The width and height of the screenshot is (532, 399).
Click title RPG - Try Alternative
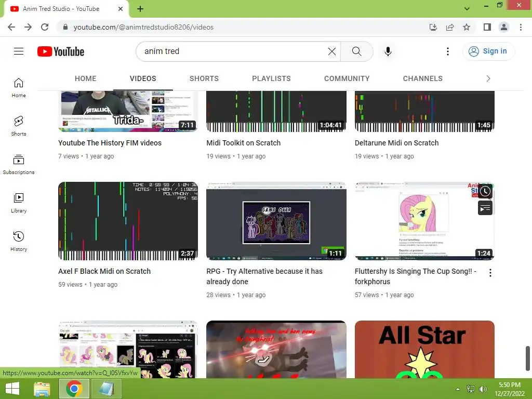click(264, 276)
